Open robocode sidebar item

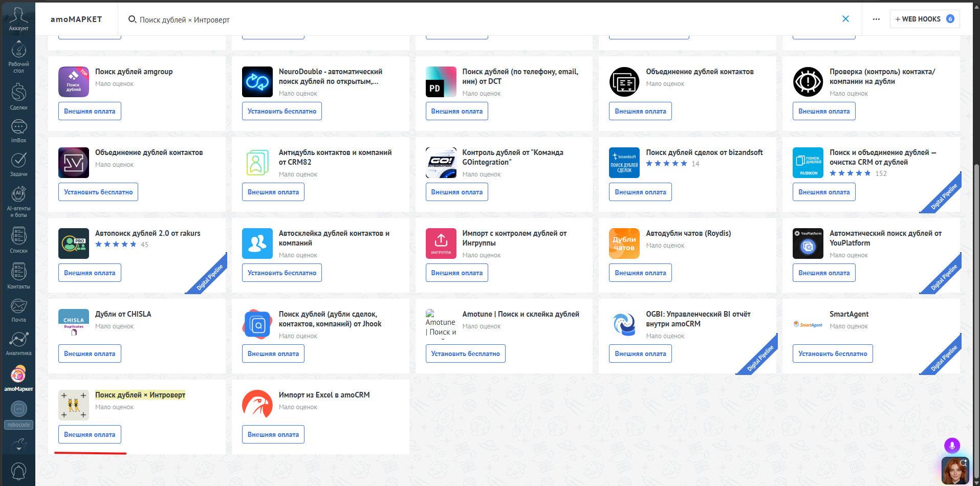pos(18,414)
